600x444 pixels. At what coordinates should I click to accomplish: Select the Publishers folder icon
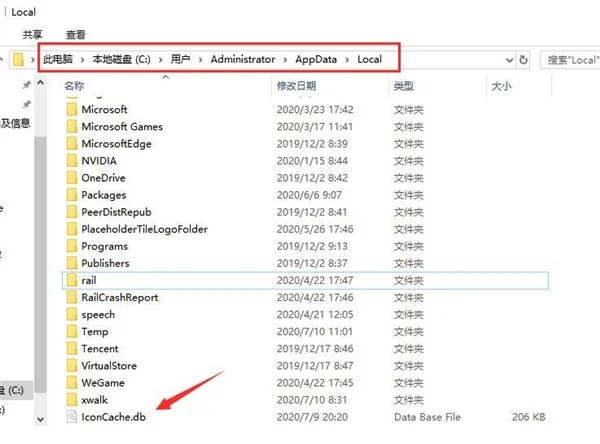click(x=72, y=263)
